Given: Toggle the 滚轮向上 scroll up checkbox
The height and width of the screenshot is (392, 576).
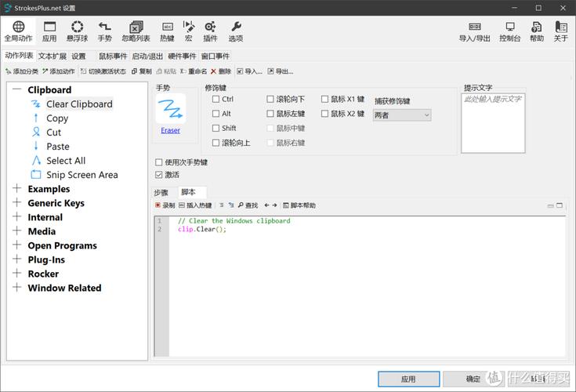Looking at the screenshot, I should (216, 143).
